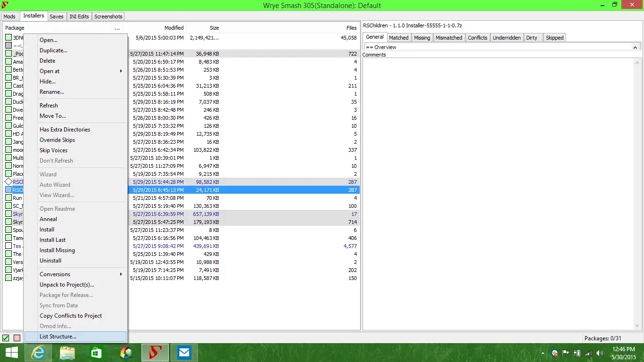Click the pink square icon in status bar
The width and height of the screenshot is (644, 362).
pyautogui.click(x=17, y=338)
